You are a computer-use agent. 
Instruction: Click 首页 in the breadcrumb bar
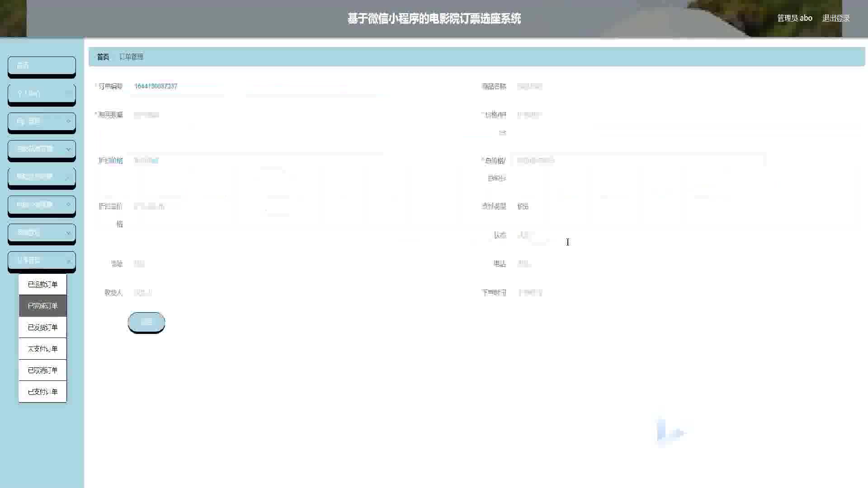pyautogui.click(x=103, y=57)
